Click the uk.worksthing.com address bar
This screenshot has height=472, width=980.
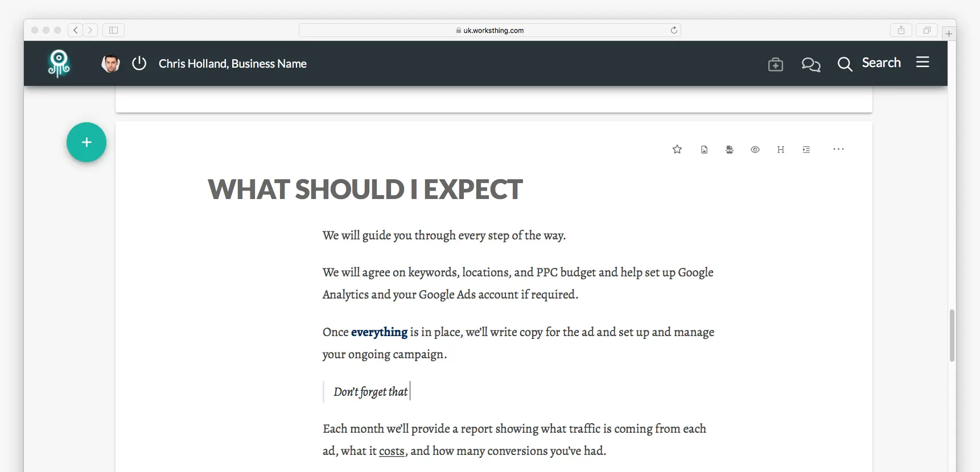click(490, 30)
